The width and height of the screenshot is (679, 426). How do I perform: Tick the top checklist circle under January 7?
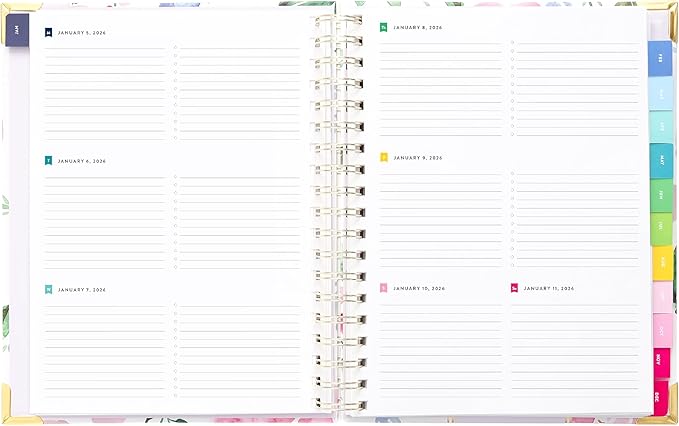pyautogui.click(x=175, y=305)
